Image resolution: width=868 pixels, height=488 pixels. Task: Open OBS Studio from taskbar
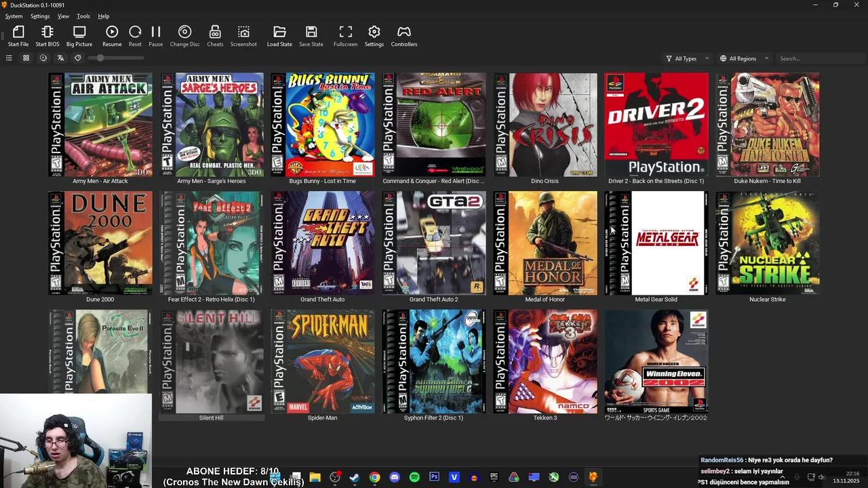(x=334, y=477)
